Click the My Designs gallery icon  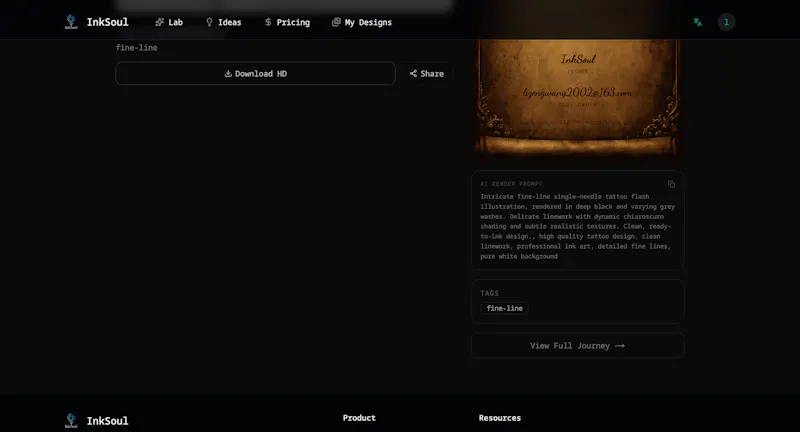click(x=336, y=22)
